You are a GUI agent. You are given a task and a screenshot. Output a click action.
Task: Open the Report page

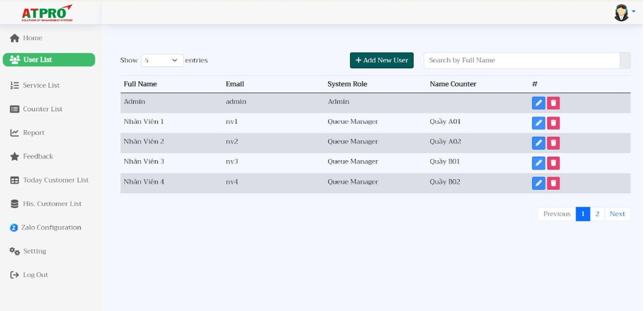(34, 133)
